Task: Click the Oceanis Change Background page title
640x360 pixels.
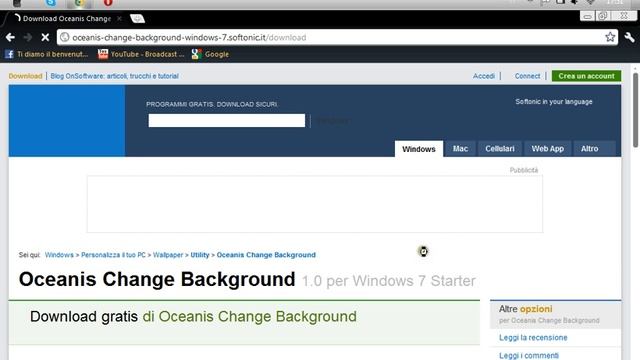Action: (x=157, y=280)
